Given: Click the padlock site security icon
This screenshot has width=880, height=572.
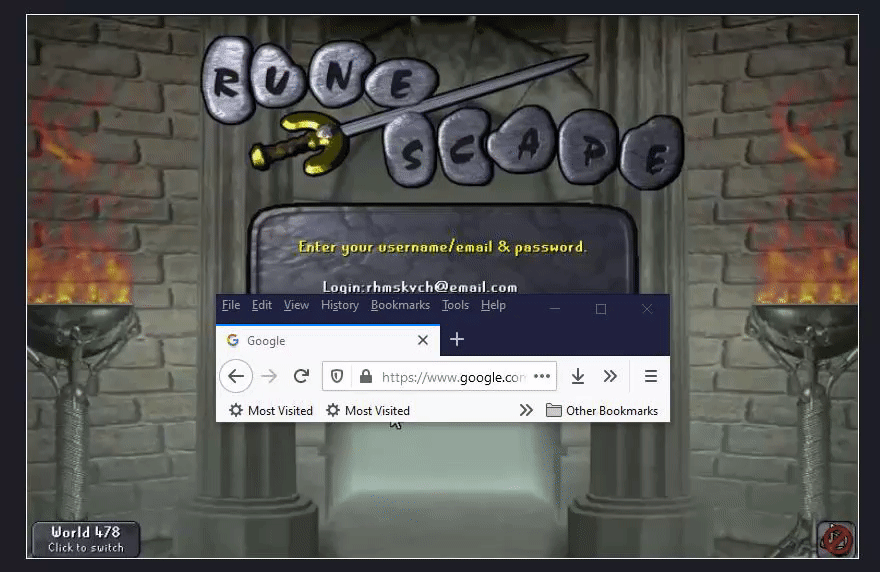Looking at the screenshot, I should coord(365,376).
